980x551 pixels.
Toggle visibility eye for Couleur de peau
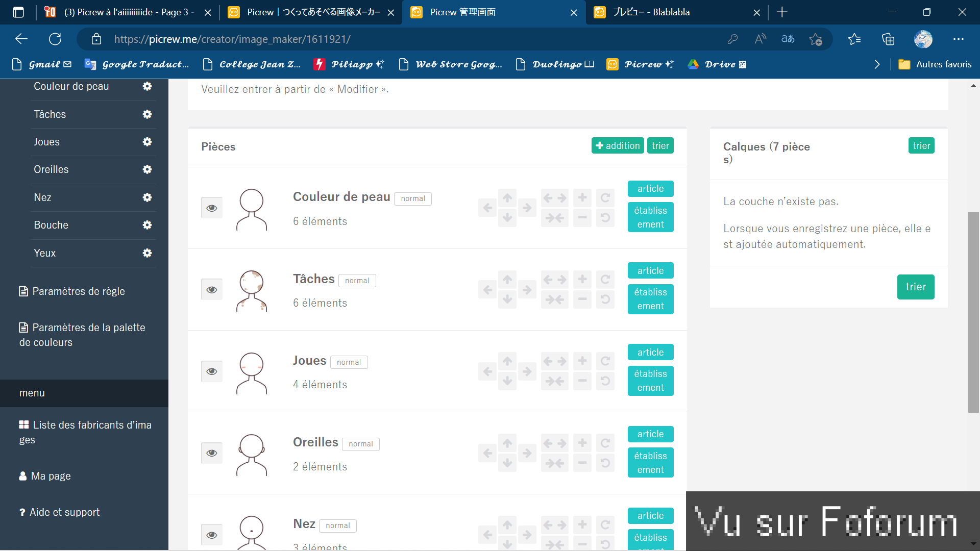[x=212, y=208]
